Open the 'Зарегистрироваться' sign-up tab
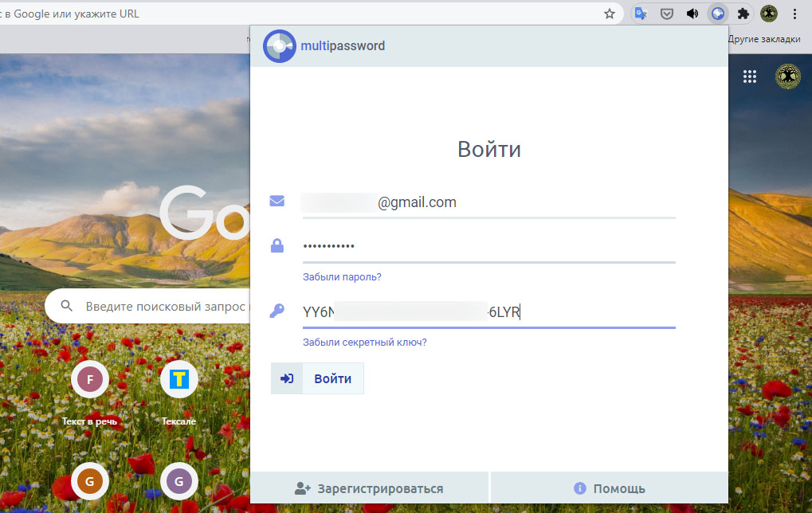812x513 pixels. click(x=369, y=488)
